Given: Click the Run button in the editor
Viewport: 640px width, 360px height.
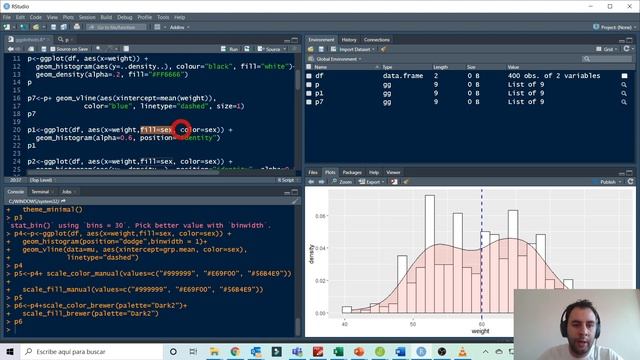Looking at the screenshot, I should tap(230, 49).
